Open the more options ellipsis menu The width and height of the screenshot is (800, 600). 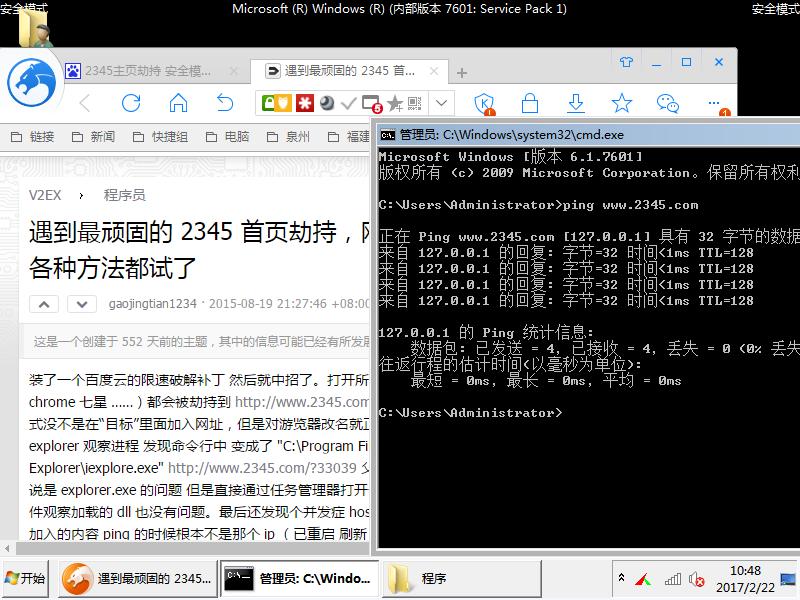(x=713, y=103)
